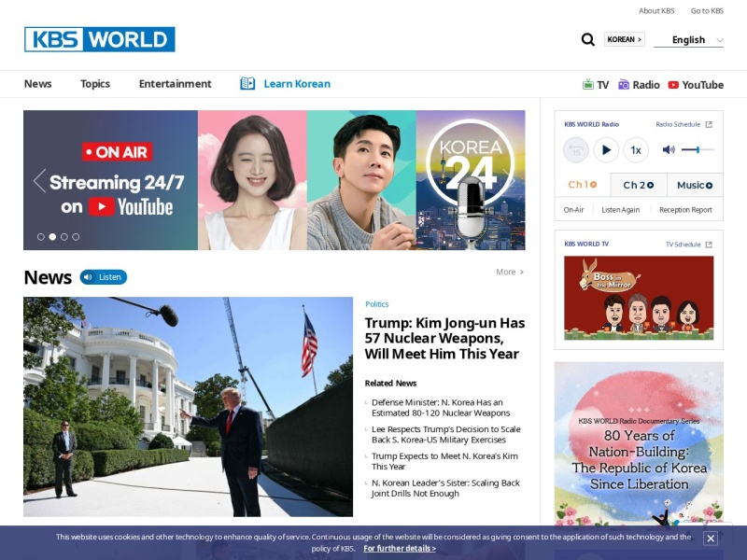
Task: Open TV Schedule text link
Action: [x=683, y=245]
